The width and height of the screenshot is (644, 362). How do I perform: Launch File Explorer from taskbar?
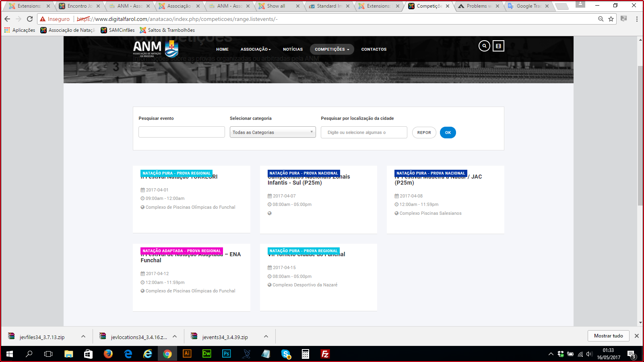tap(69, 354)
